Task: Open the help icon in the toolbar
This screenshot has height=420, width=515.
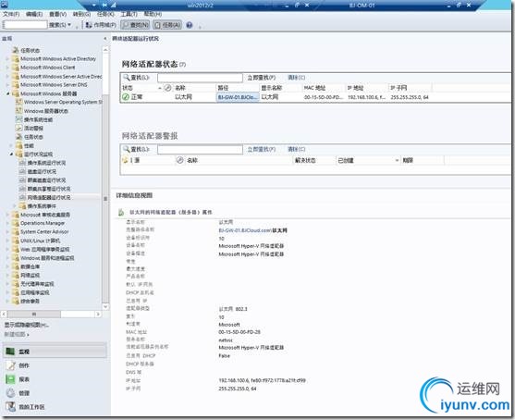Action: point(190,25)
